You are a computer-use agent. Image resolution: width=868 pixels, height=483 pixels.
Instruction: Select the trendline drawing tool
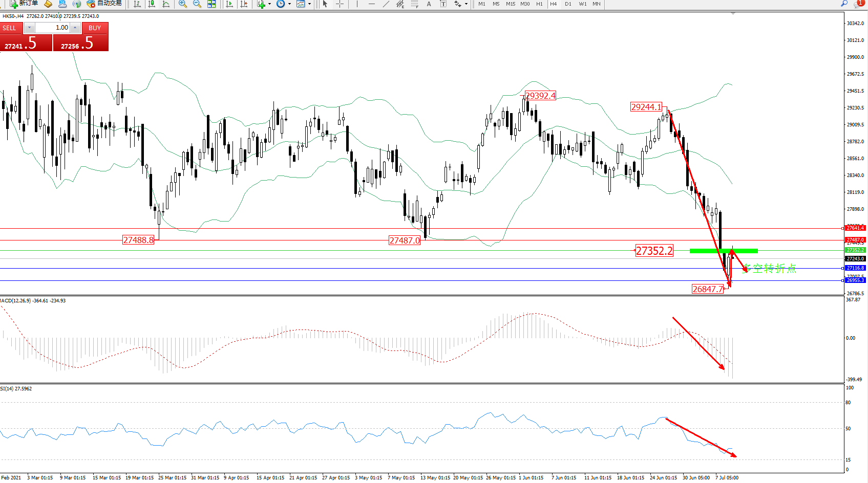386,4
